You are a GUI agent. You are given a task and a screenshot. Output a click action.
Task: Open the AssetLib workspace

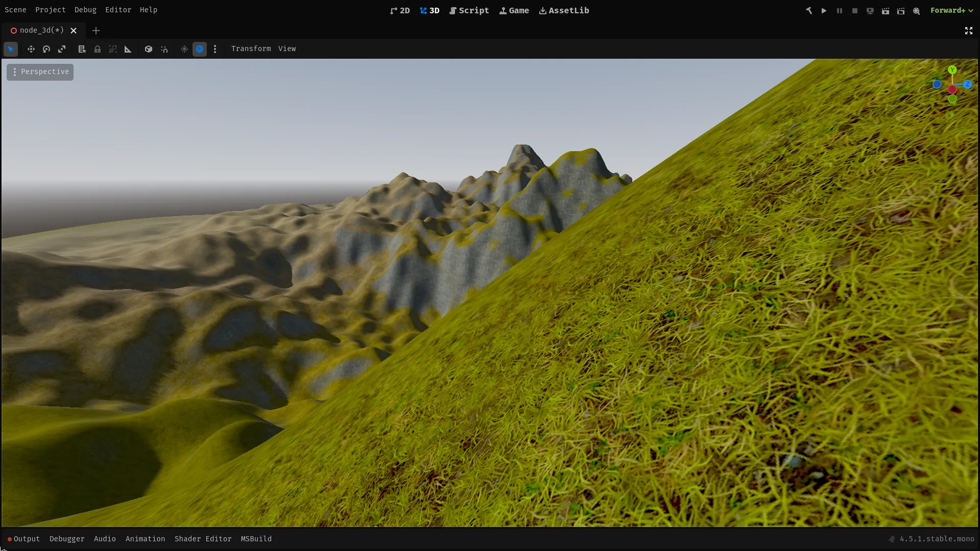(564, 10)
